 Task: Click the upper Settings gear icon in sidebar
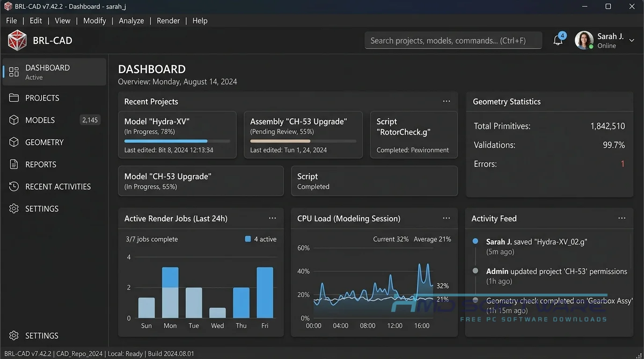[x=14, y=208]
